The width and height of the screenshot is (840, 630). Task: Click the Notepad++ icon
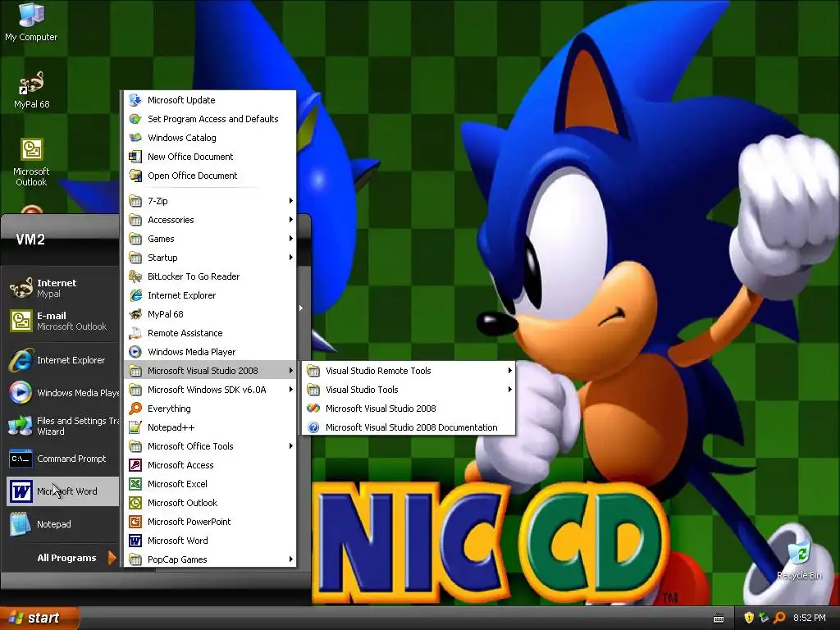[x=135, y=427]
